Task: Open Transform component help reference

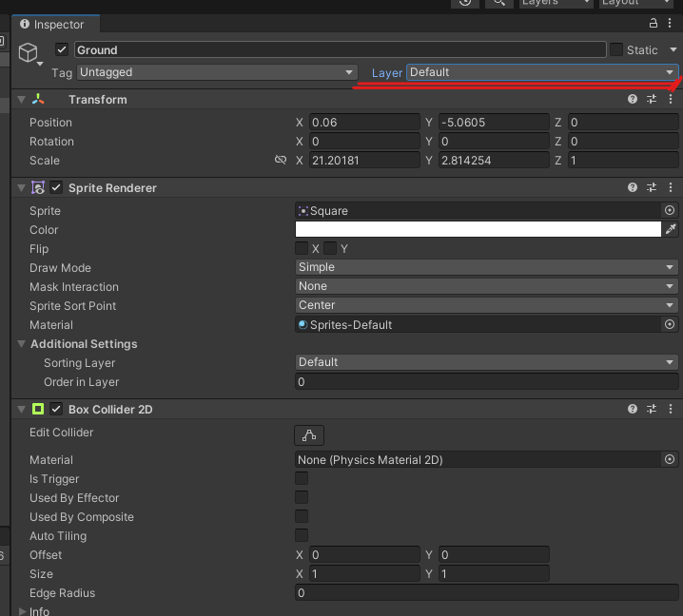Action: point(633,99)
